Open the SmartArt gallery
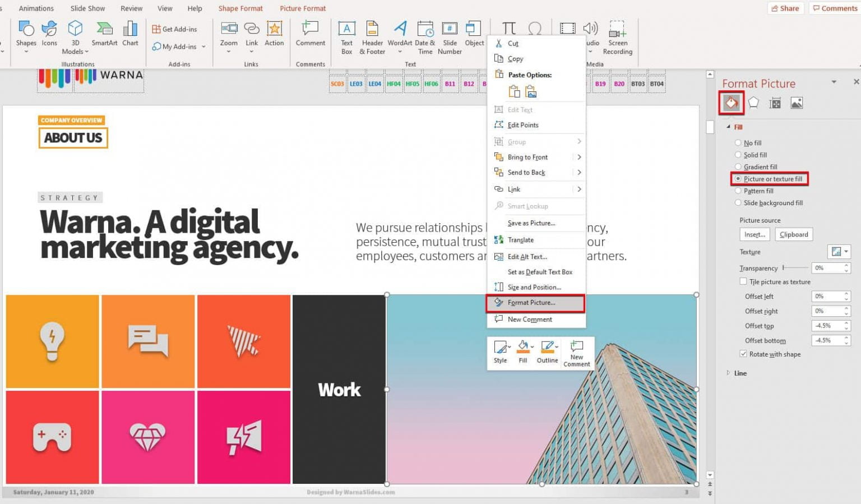 click(x=104, y=31)
